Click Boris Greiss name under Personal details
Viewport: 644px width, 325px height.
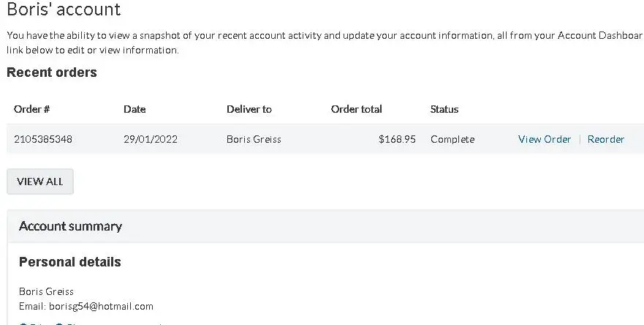pyautogui.click(x=46, y=291)
